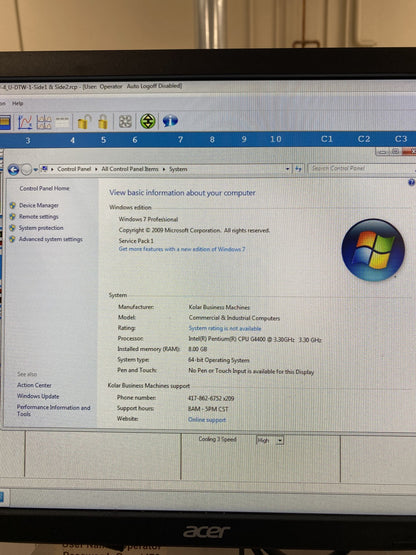416x555 pixels.
Task: Click the Control Panel address bar icon
Action: pos(44,169)
